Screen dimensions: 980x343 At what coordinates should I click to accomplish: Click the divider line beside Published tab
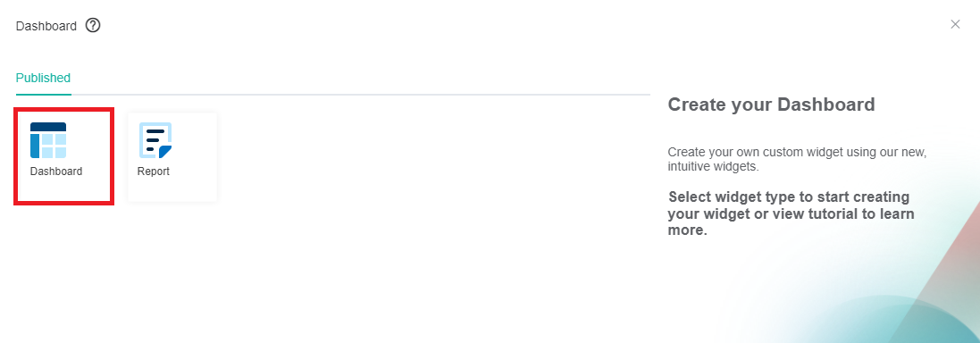point(361,95)
